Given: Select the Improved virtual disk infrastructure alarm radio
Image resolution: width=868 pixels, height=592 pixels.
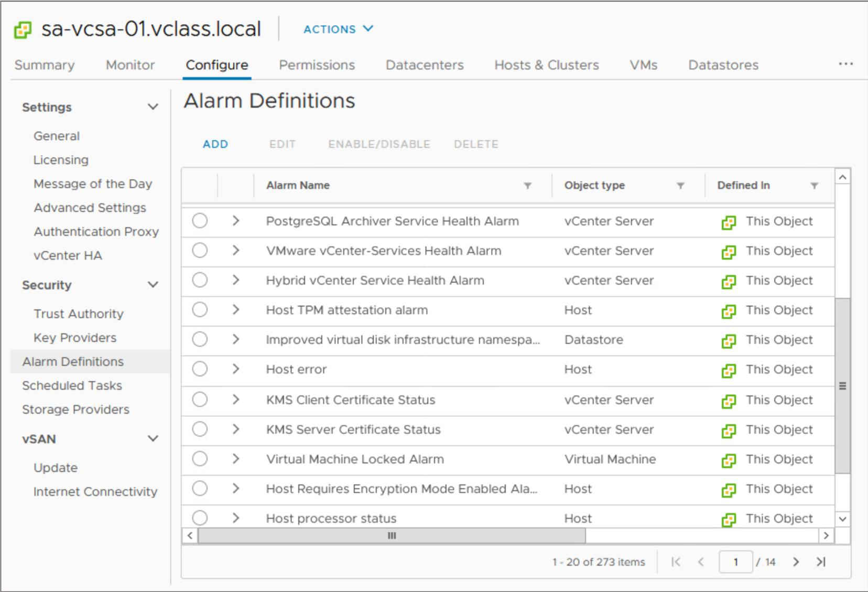Looking at the screenshot, I should point(200,339).
